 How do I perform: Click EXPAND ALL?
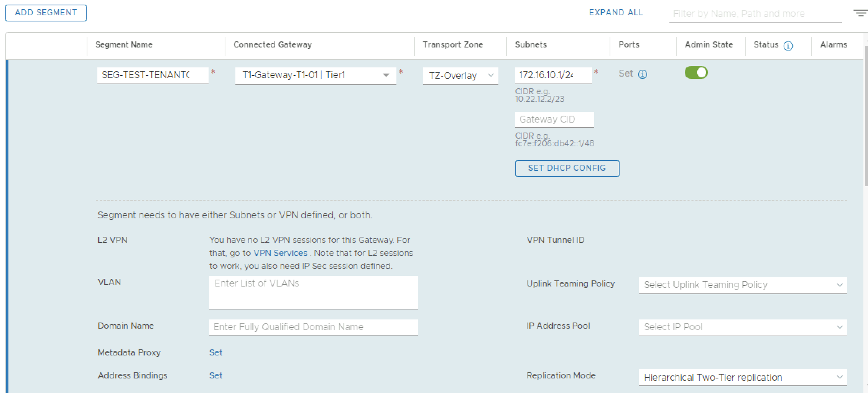click(x=616, y=13)
